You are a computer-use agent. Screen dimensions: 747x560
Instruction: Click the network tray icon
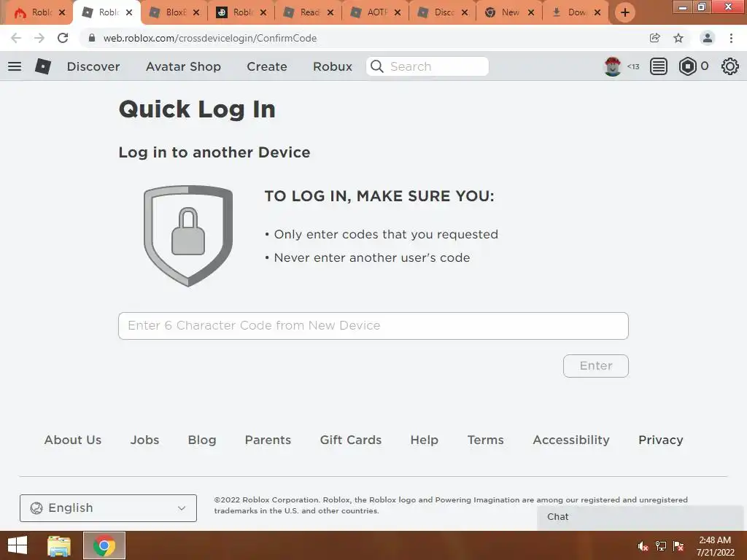click(x=661, y=546)
